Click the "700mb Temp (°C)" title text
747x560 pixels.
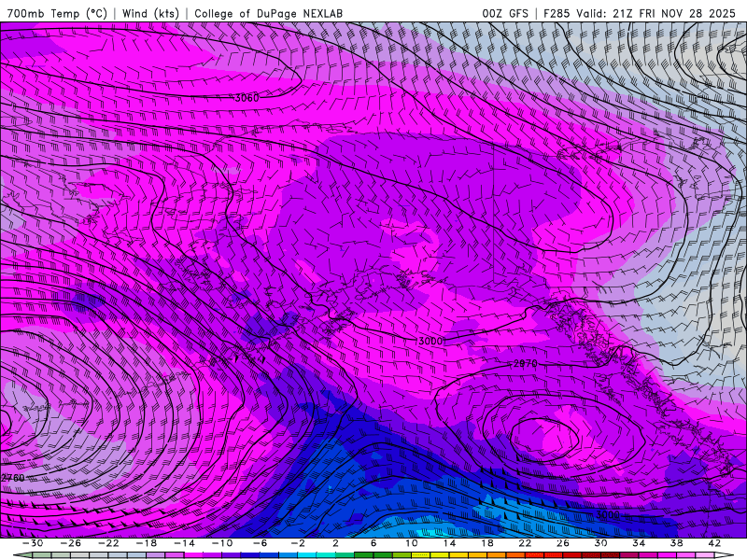tap(57, 13)
